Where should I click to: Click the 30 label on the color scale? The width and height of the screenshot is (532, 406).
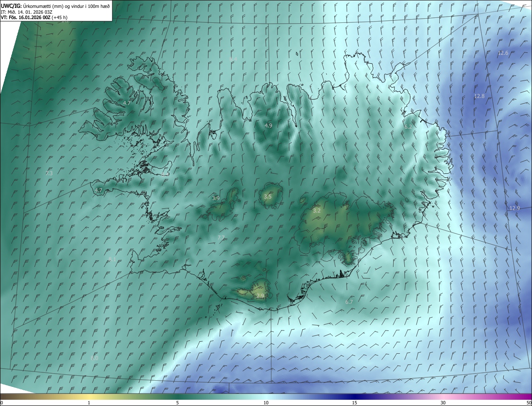[x=443, y=403]
